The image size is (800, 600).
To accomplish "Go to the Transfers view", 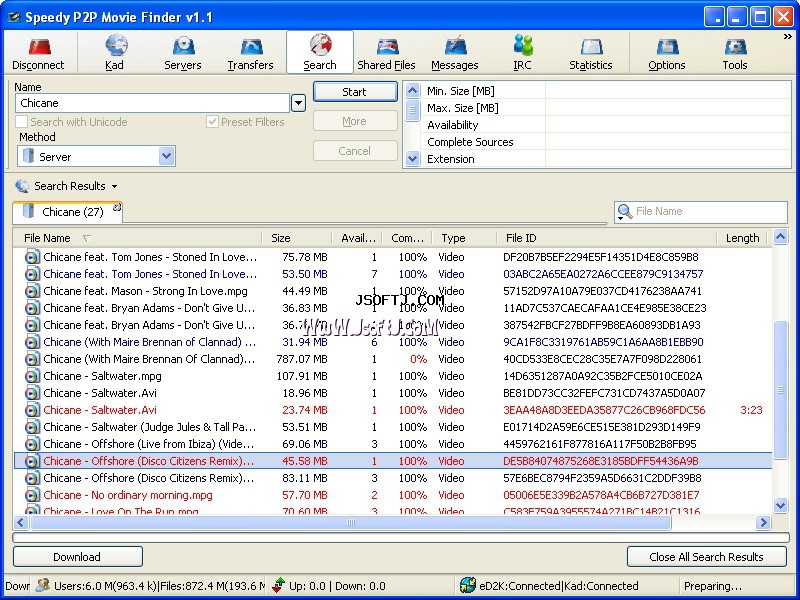I will pos(251,52).
